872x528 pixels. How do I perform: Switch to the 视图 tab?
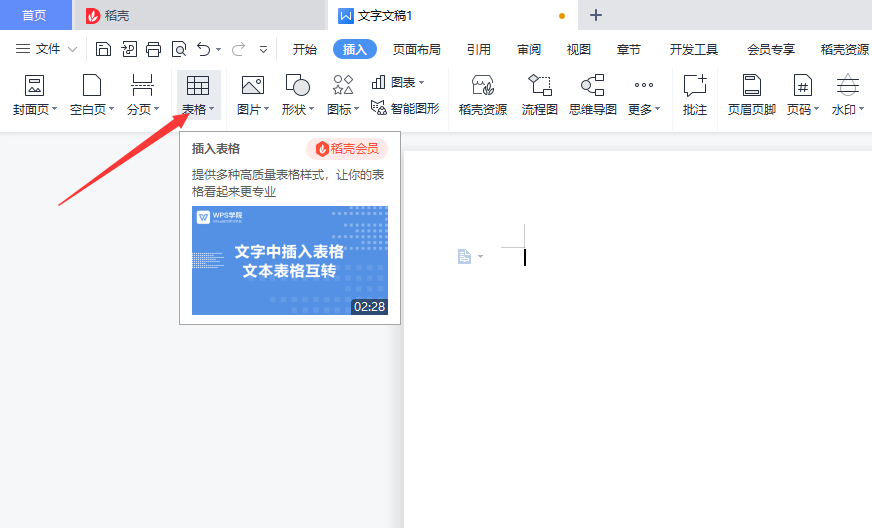(x=578, y=50)
